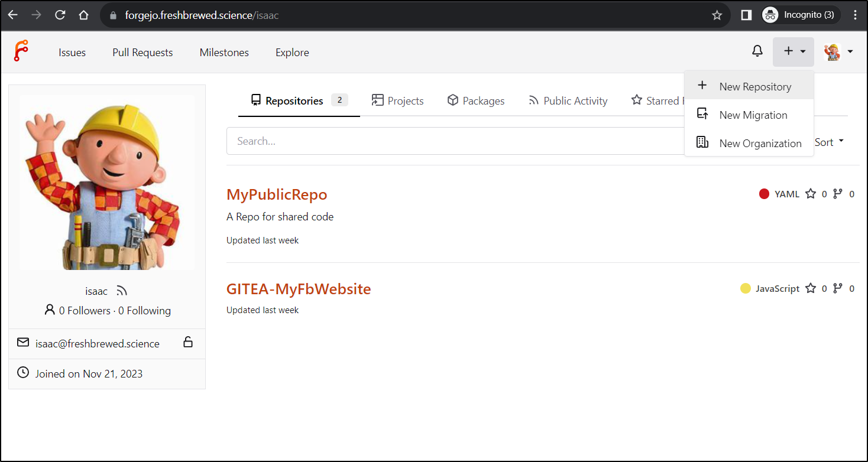Toggle the browser side panel icon
Image resolution: width=868 pixels, height=462 pixels.
746,15
